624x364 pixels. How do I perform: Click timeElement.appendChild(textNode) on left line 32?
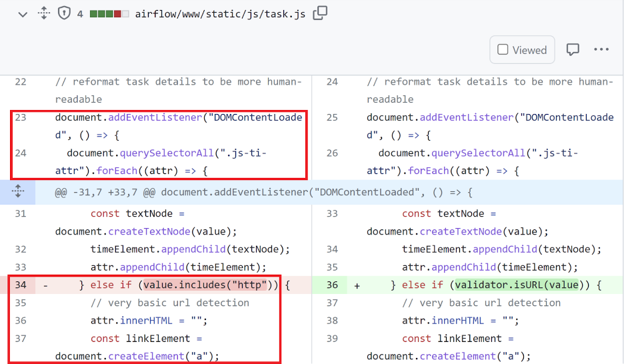tap(190, 249)
